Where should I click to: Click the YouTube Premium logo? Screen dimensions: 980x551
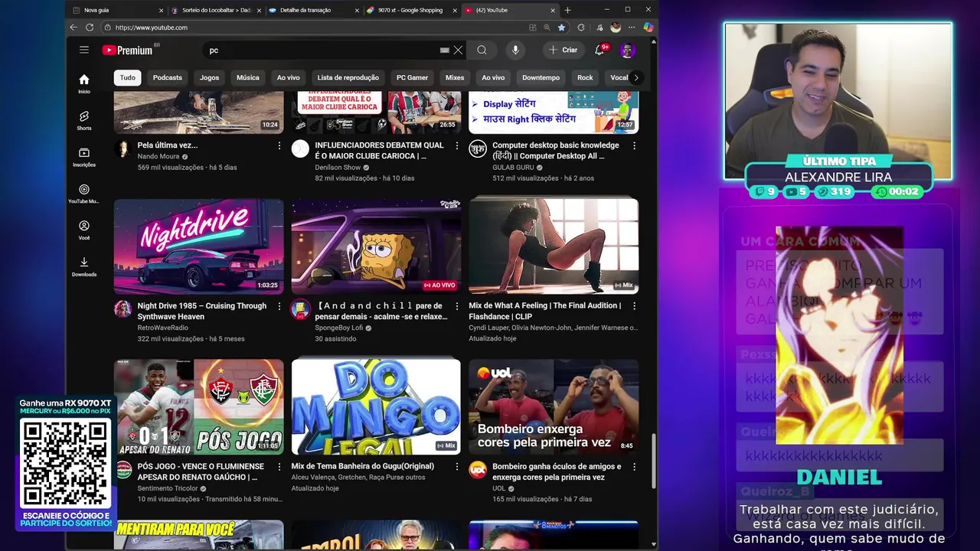[x=127, y=51]
